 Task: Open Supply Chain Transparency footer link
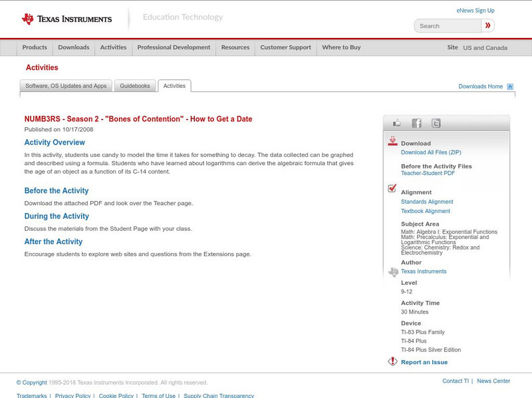pyautogui.click(x=219, y=395)
